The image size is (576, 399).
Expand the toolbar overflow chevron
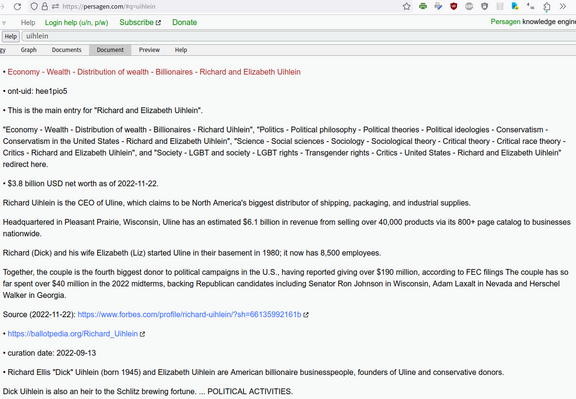click(x=562, y=6)
